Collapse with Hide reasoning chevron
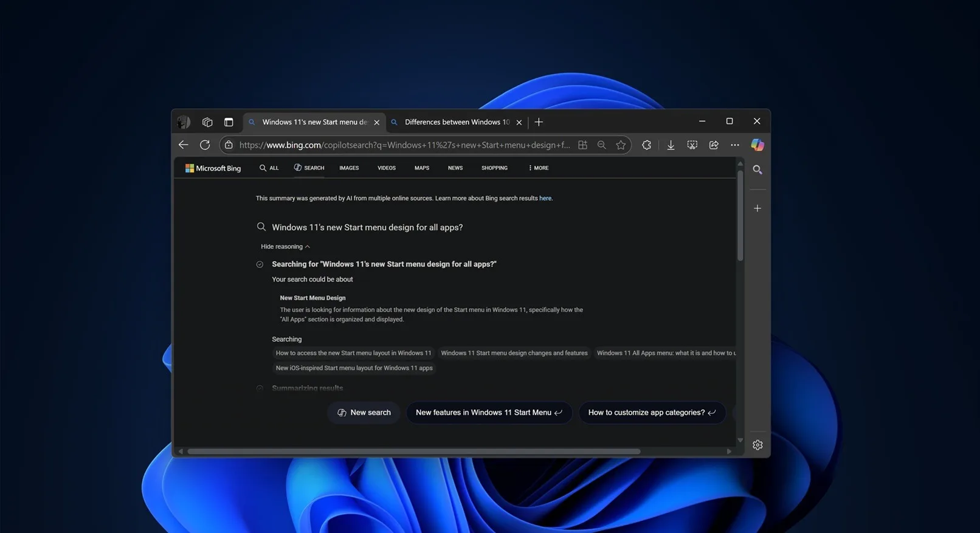 pos(285,247)
